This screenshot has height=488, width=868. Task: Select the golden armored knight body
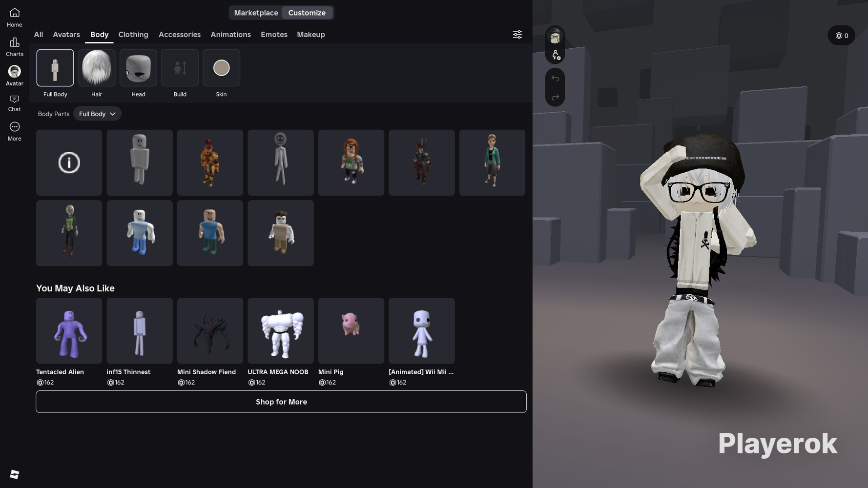[x=210, y=163]
